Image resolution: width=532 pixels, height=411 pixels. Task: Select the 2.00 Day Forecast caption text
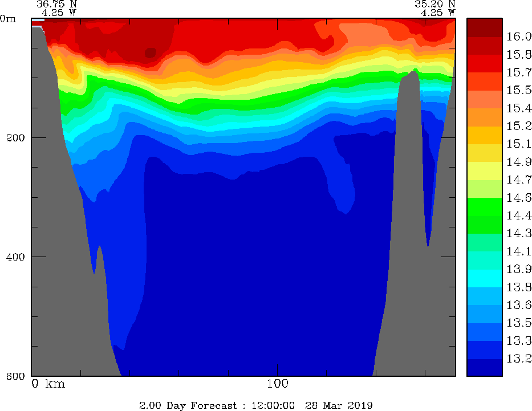[188, 405]
